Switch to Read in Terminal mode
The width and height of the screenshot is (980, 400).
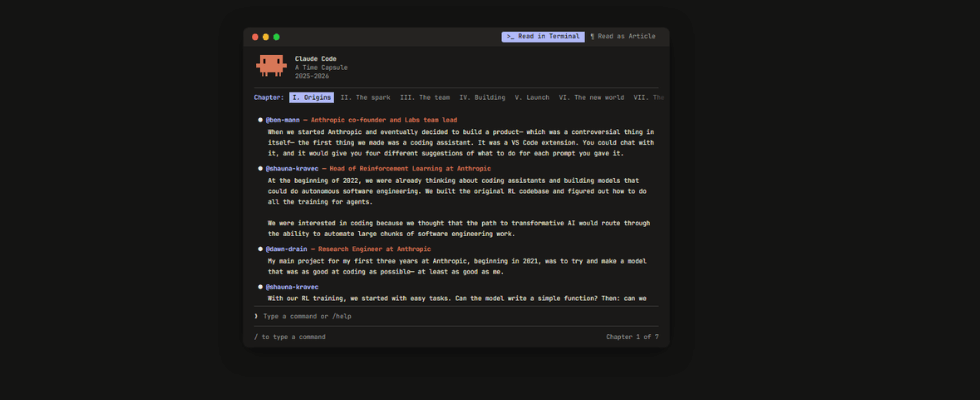[543, 37]
